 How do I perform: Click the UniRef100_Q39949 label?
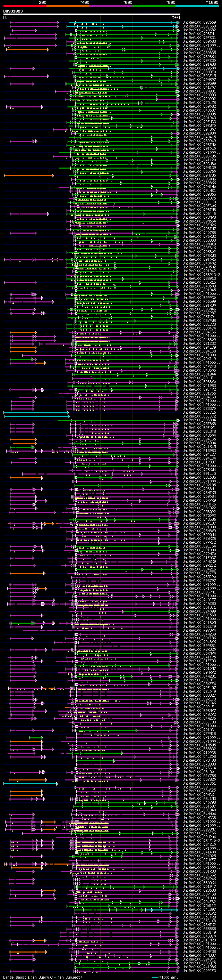[199, 141]
